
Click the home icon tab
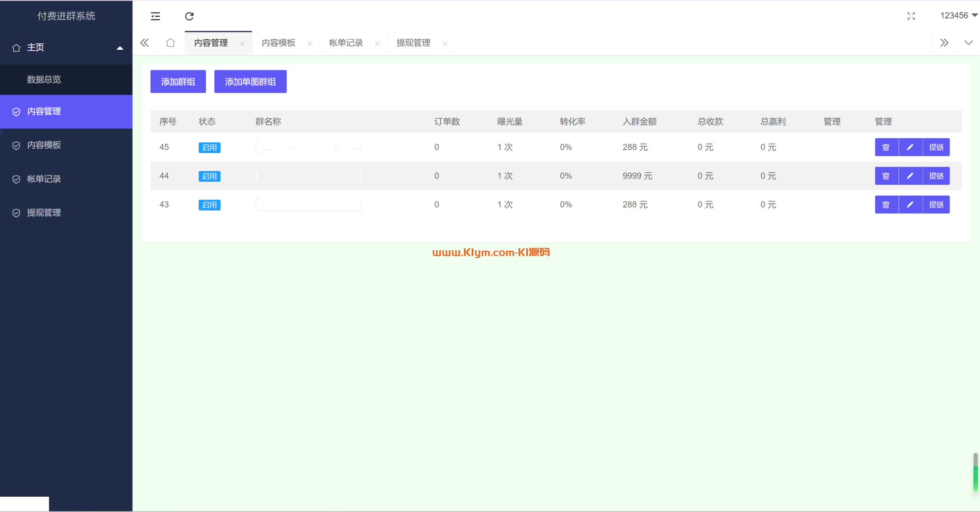[170, 43]
